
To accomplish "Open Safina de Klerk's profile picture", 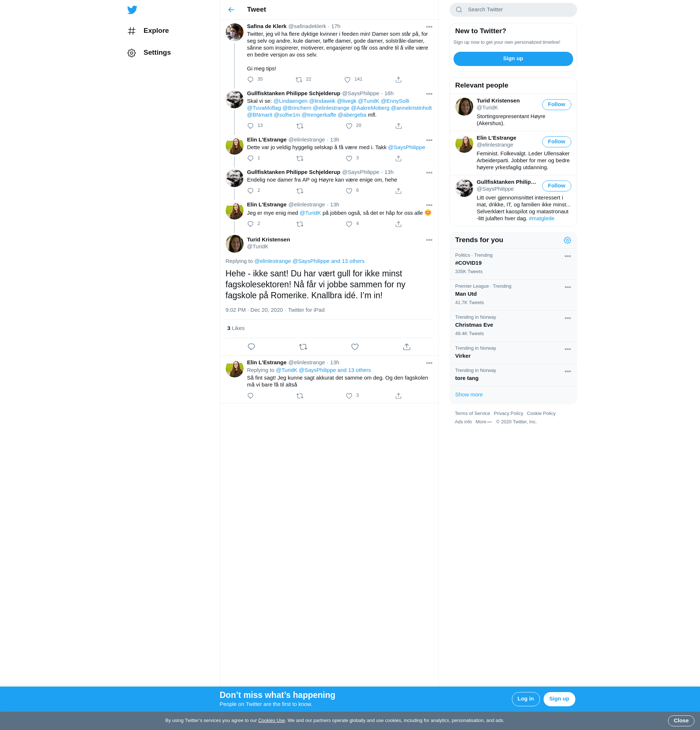I will tap(234, 32).
